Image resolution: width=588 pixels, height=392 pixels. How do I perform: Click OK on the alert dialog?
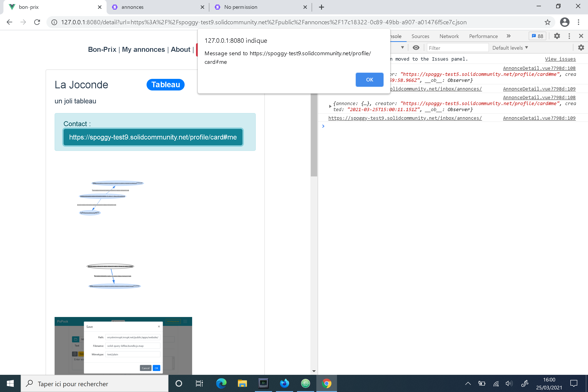[x=369, y=80]
